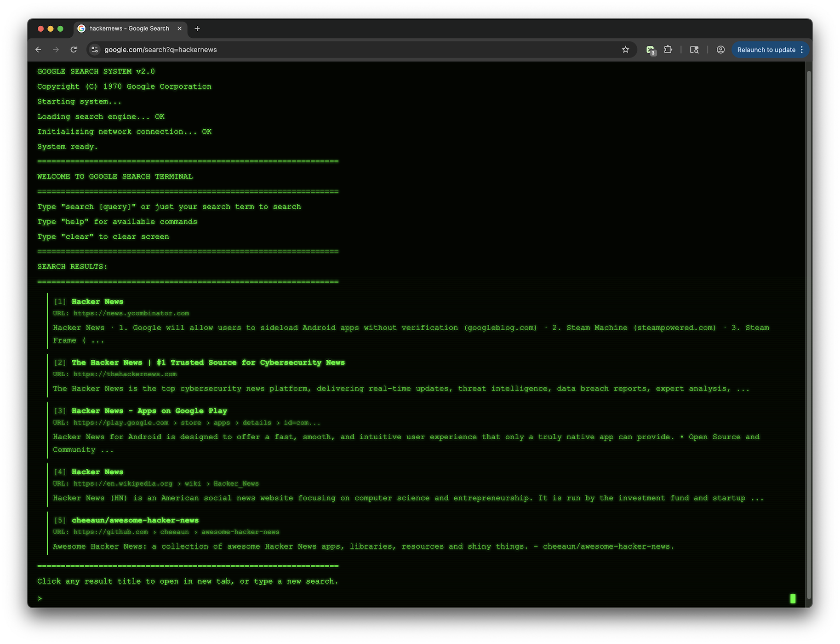Close the hackernews search tab

coord(179,28)
